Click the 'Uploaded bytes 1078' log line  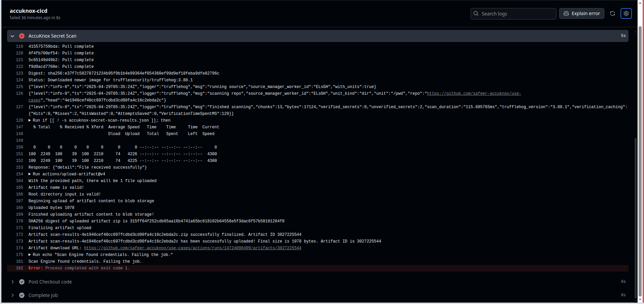point(51,208)
